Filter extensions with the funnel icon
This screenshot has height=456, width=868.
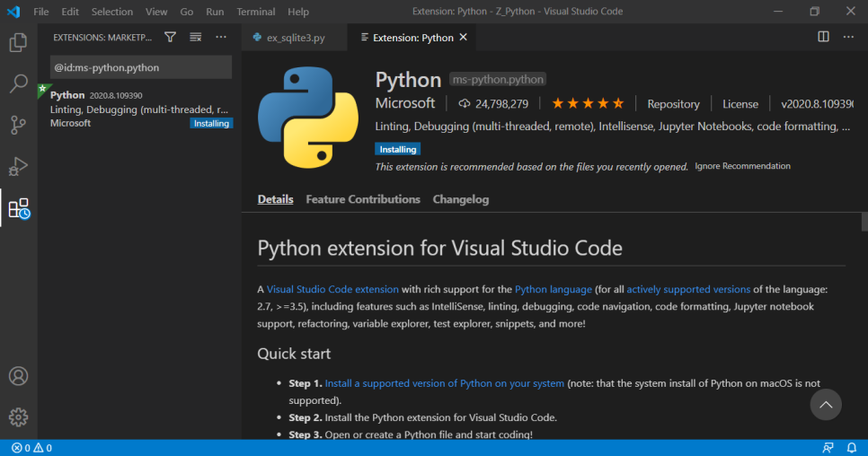tap(170, 37)
